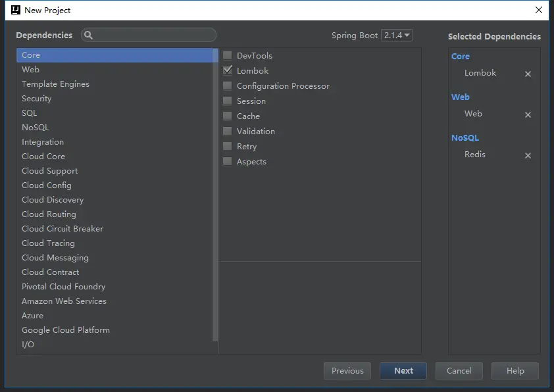
Task: Select the Cloud Messaging category
Action: pos(114,258)
